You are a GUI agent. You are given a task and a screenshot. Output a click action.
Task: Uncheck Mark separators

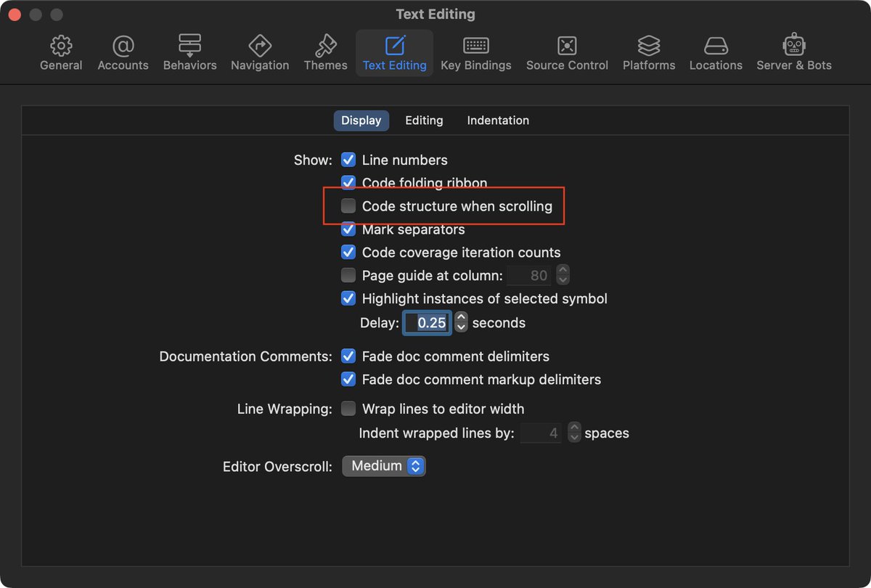pyautogui.click(x=348, y=229)
